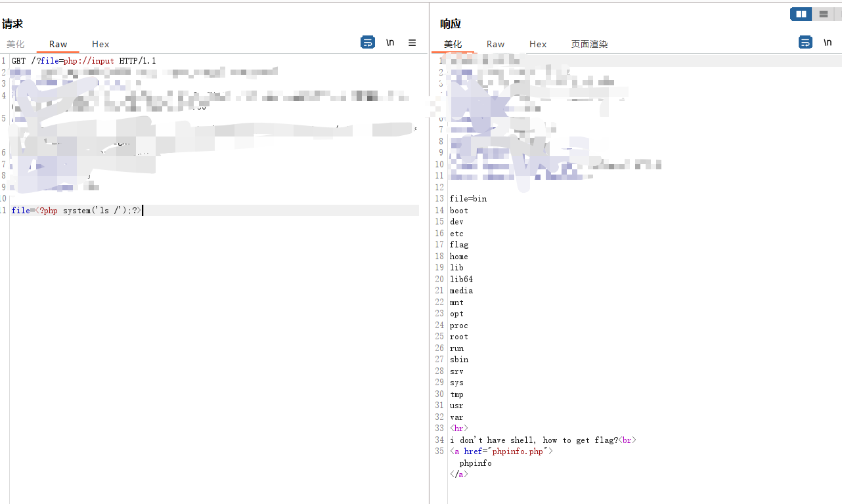The image size is (842, 504).
Task: Toggle show non-printable \n in request panel
Action: coord(390,43)
